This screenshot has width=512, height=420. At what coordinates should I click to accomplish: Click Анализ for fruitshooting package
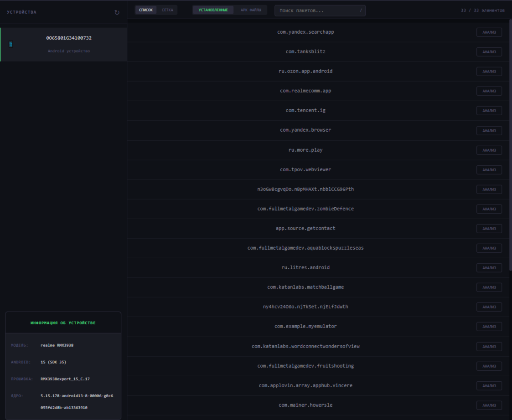(489, 366)
